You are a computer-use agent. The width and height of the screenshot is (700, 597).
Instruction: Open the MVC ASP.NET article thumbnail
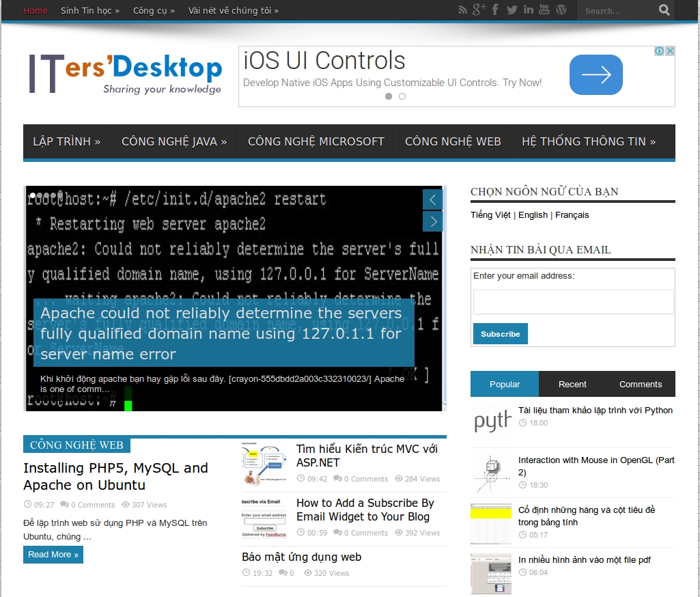point(264,464)
